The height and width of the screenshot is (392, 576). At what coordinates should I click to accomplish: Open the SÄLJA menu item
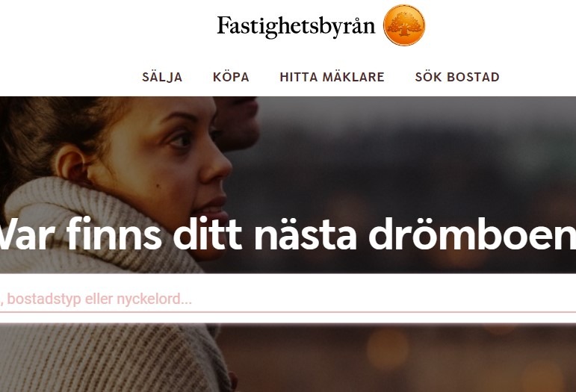tap(162, 77)
